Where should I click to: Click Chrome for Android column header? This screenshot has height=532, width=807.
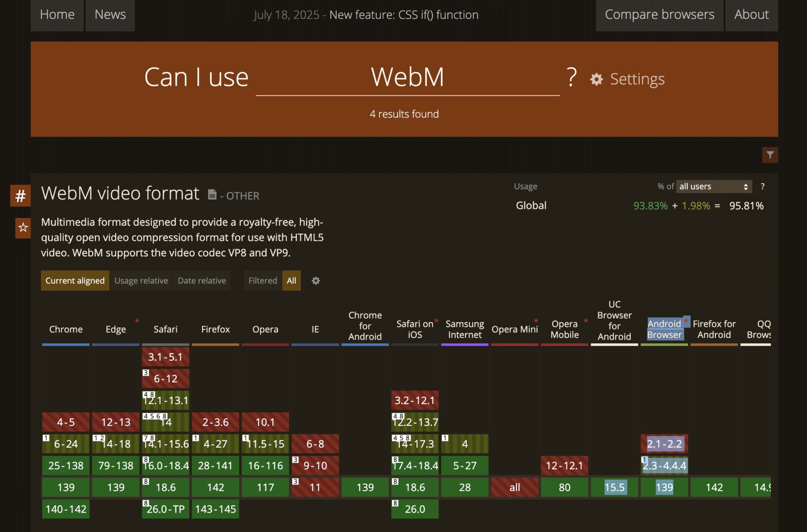[365, 326]
